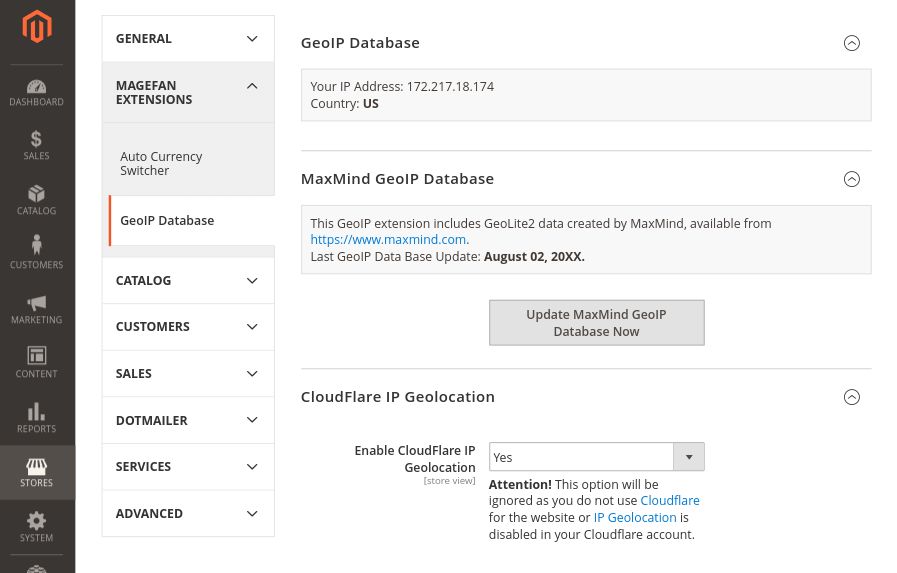Open the System gear icon
The image size is (897, 573).
pos(37,527)
